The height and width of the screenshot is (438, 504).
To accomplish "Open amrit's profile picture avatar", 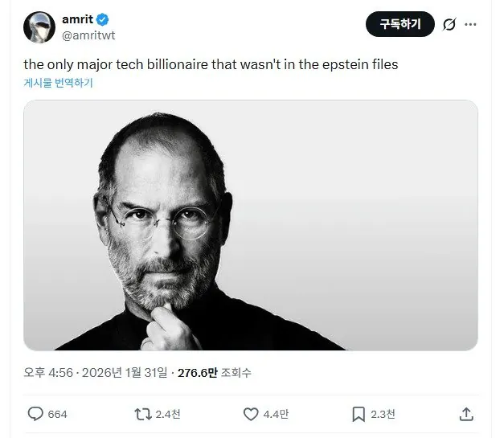I will click(x=39, y=27).
